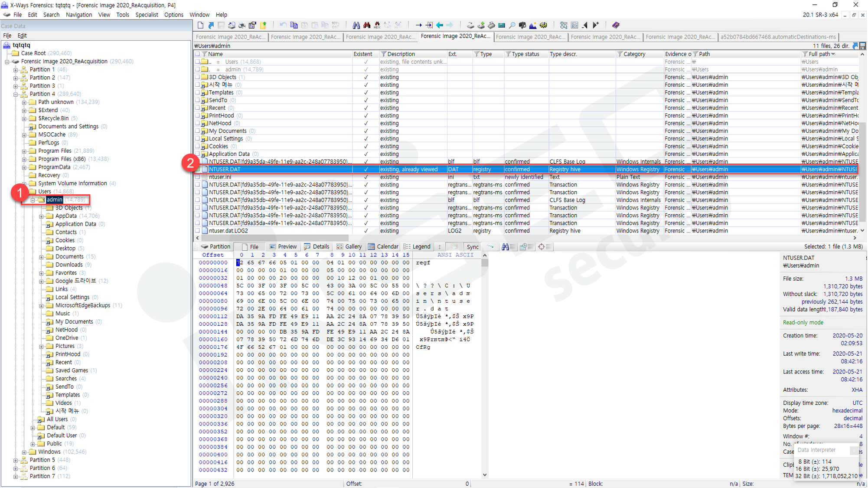Screen dimensions: 868x488
Task: Click the hex view vertical scrollbar down arrow
Action: coord(485,475)
